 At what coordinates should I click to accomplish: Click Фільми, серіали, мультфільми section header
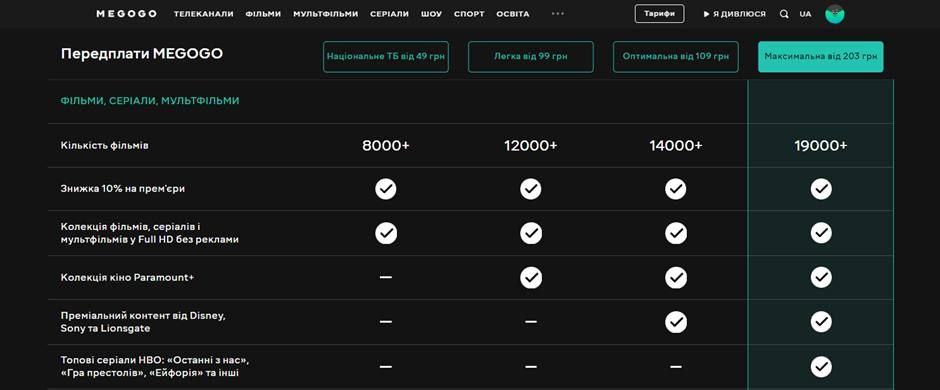point(150,101)
